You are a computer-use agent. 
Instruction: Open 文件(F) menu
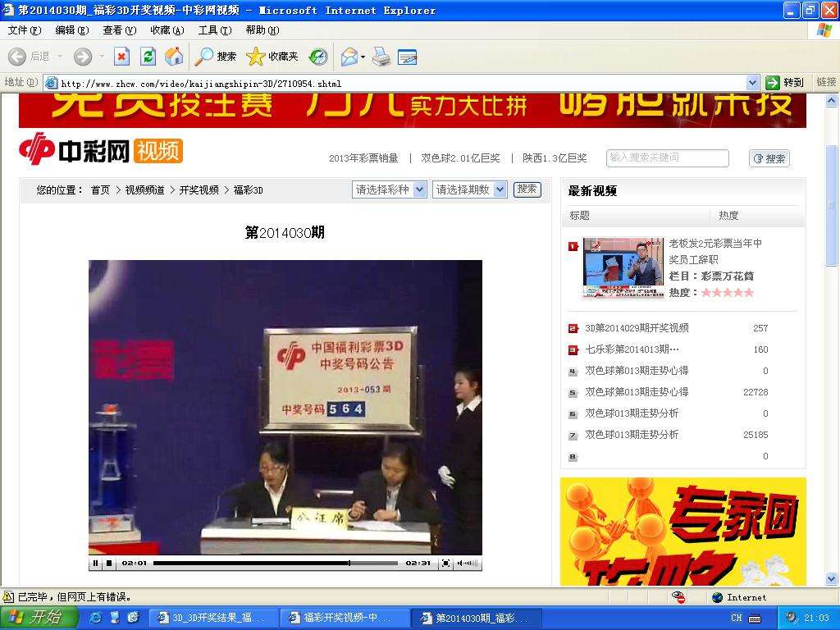point(24,30)
